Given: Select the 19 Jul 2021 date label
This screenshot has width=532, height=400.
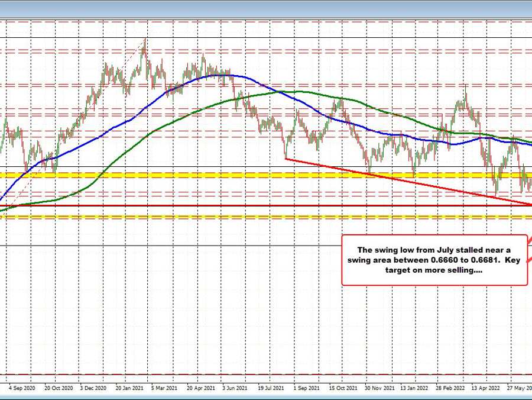Looking at the screenshot, I should pos(272,389).
